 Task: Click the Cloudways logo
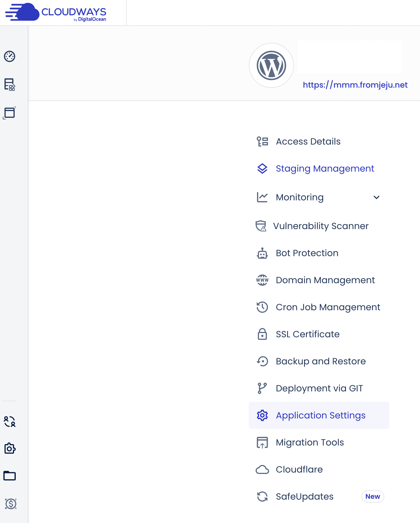[x=56, y=12]
